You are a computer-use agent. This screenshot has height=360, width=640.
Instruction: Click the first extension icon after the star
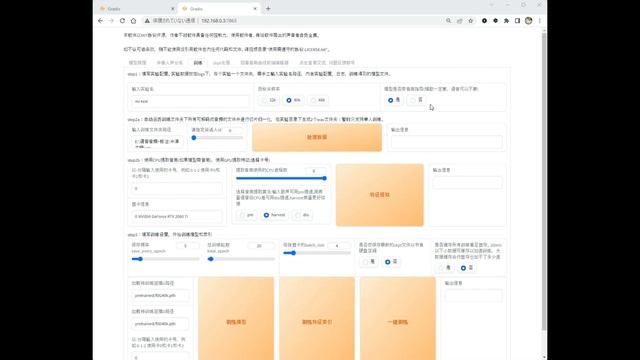click(484, 20)
